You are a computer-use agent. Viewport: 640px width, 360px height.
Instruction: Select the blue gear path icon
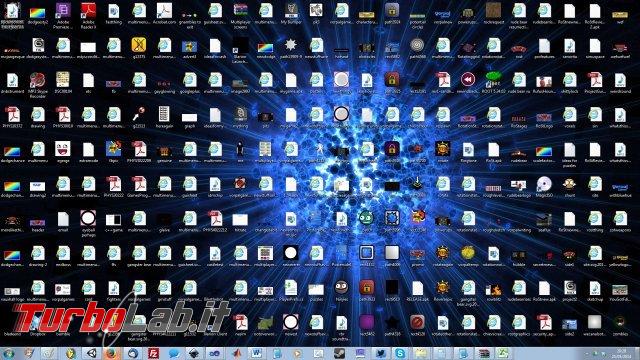[x=392, y=218]
